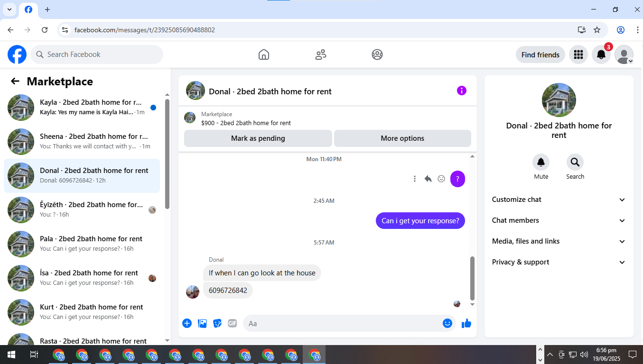The width and height of the screenshot is (643, 364).
Task: Open the Friends icon in top navigation
Action: point(321,55)
